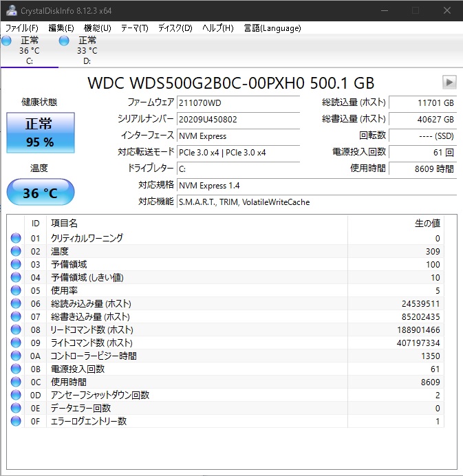Click the status orb for row 06 総読み込み量
The width and height of the screenshot is (463, 476).
(x=16, y=303)
